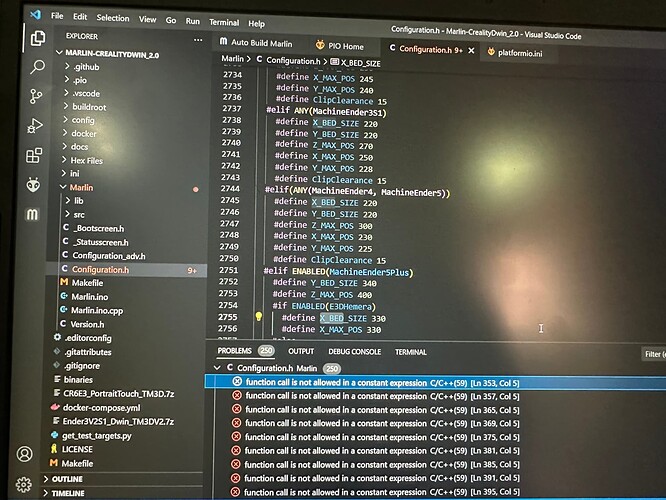The height and width of the screenshot is (500, 666).
Task: Show the Output panel tab
Action: pos(301,351)
